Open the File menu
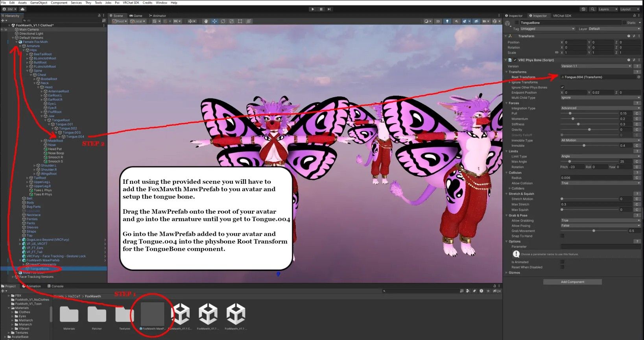This screenshot has width=644, height=340. pos(4,3)
